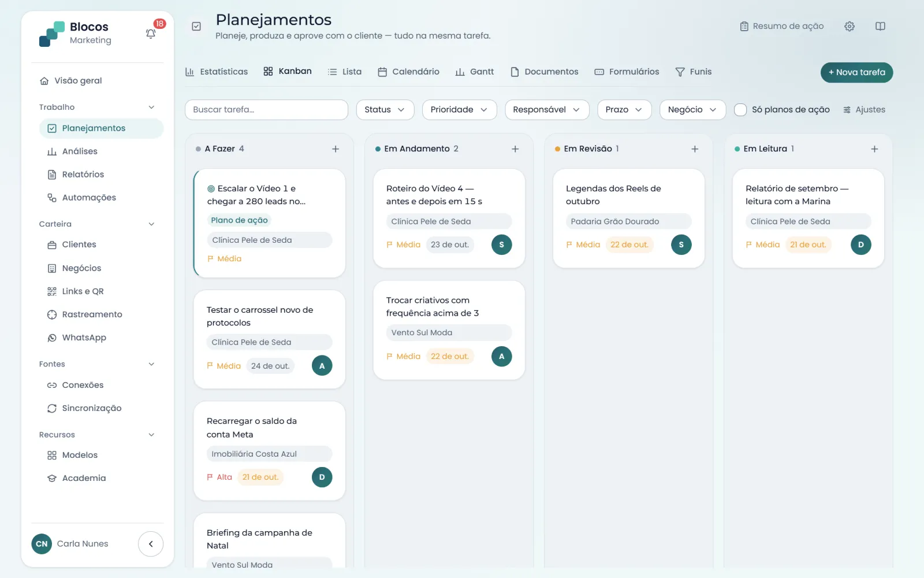Open the Negócio filter dropdown

[x=692, y=110]
